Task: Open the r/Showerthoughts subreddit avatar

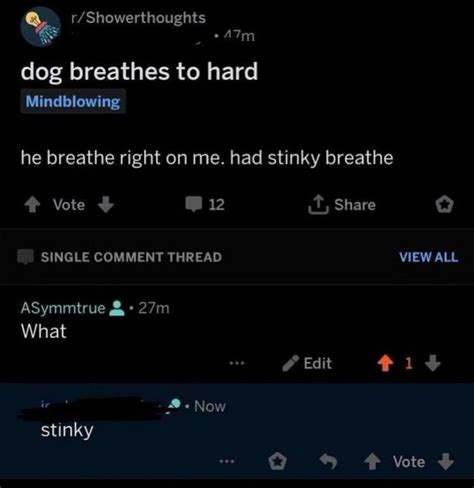Action: click(x=40, y=26)
